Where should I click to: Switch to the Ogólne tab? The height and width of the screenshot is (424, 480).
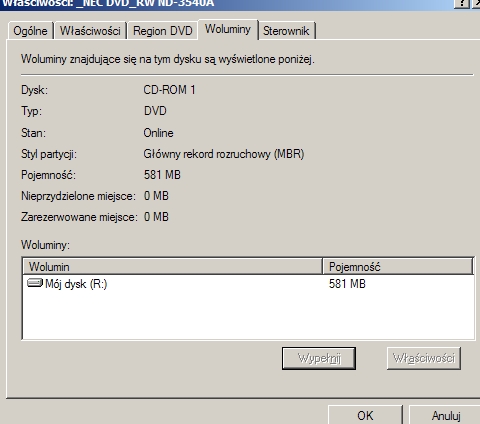coord(30,31)
